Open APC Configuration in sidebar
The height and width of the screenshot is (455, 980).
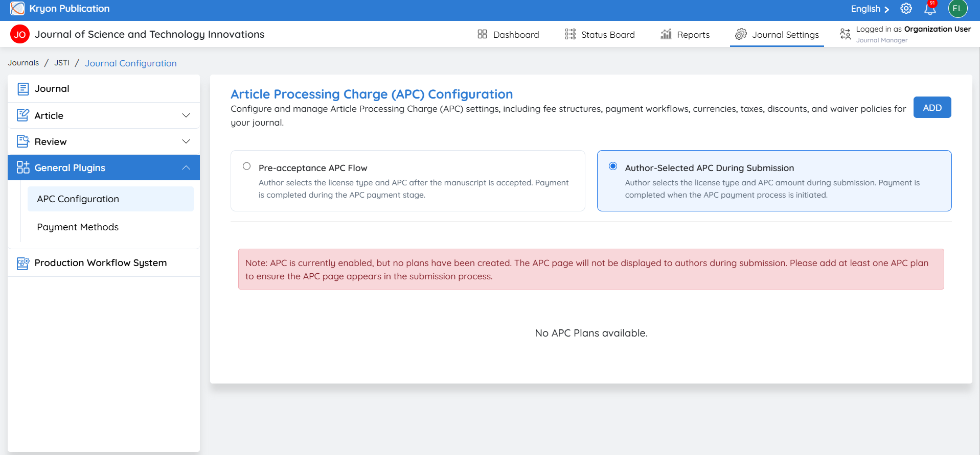pos(110,199)
